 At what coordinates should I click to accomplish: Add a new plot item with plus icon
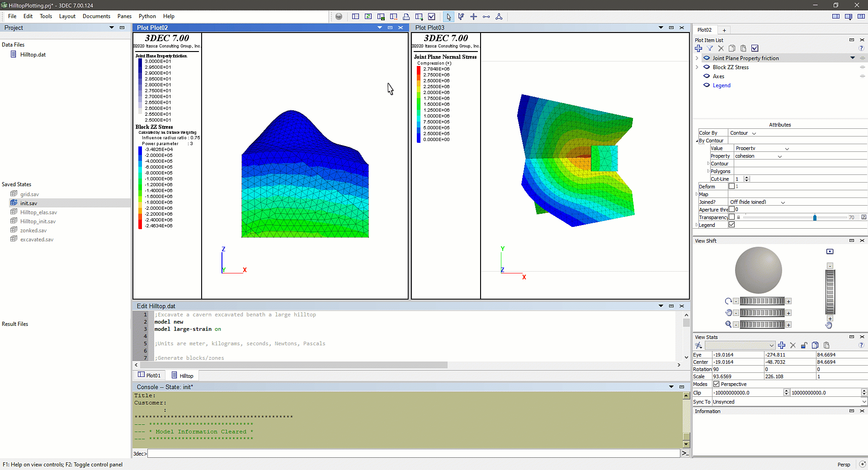point(698,48)
